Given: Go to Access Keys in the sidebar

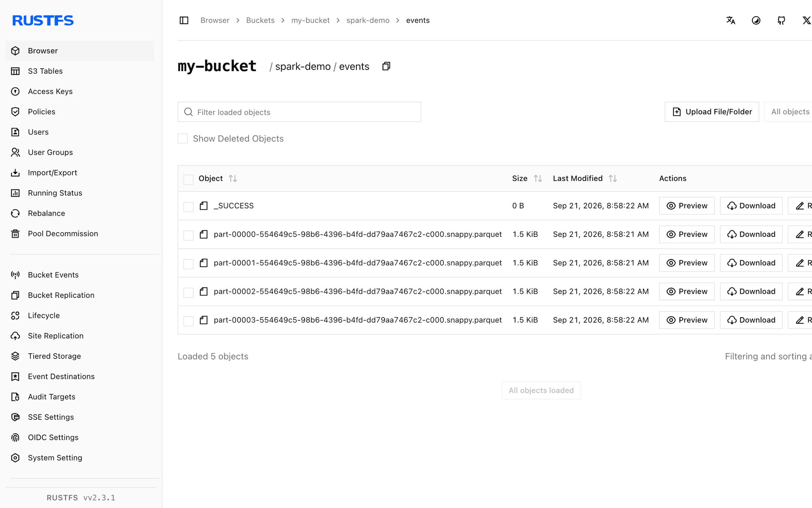Looking at the screenshot, I should 80,91.
